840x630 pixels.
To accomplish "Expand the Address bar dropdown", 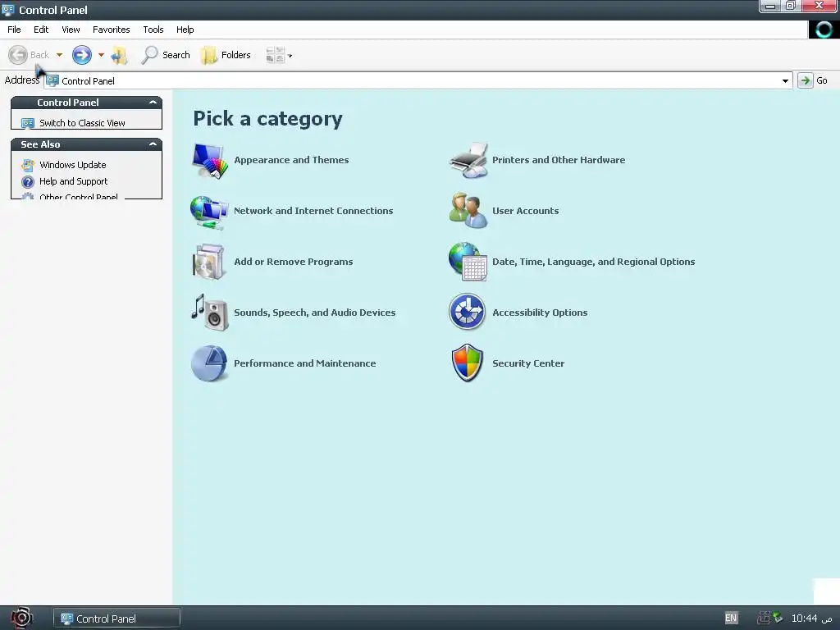I will click(785, 81).
